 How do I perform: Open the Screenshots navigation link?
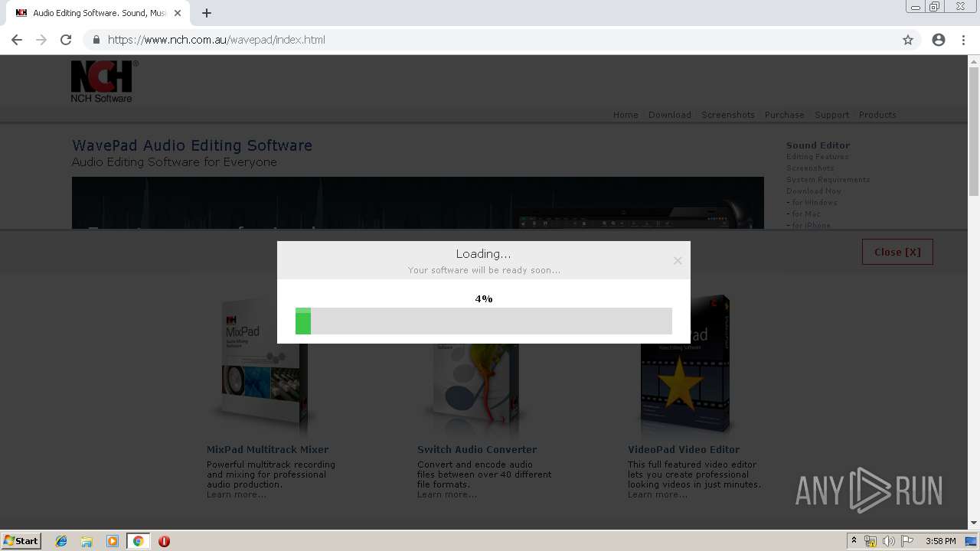pos(728,115)
